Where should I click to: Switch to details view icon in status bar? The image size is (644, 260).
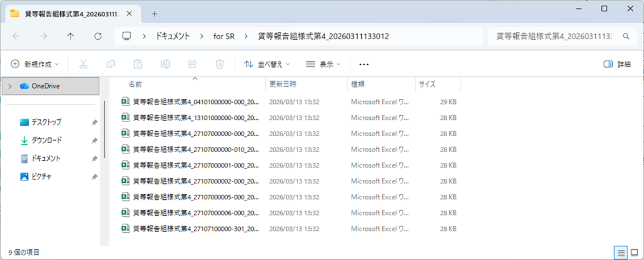621,252
